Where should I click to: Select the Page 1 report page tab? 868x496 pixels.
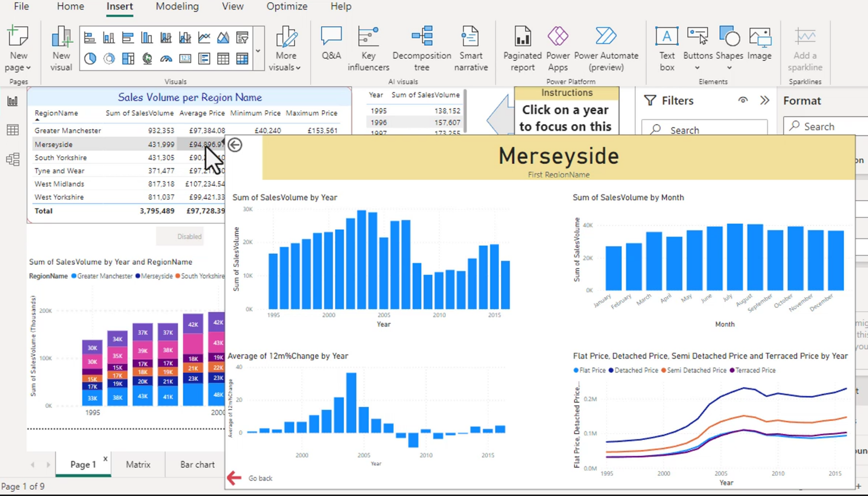(x=83, y=464)
